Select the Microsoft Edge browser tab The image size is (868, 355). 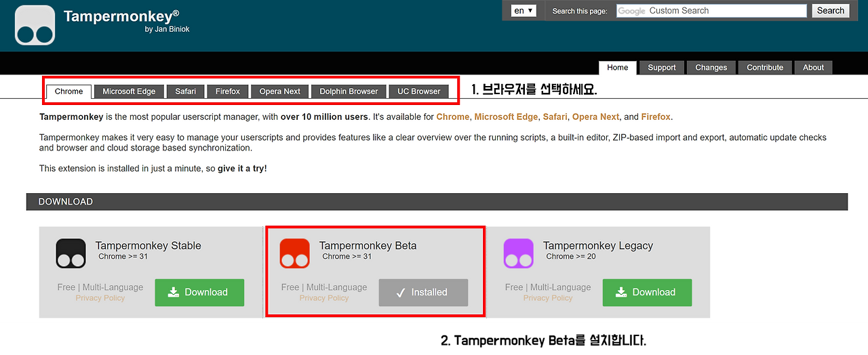[129, 91]
